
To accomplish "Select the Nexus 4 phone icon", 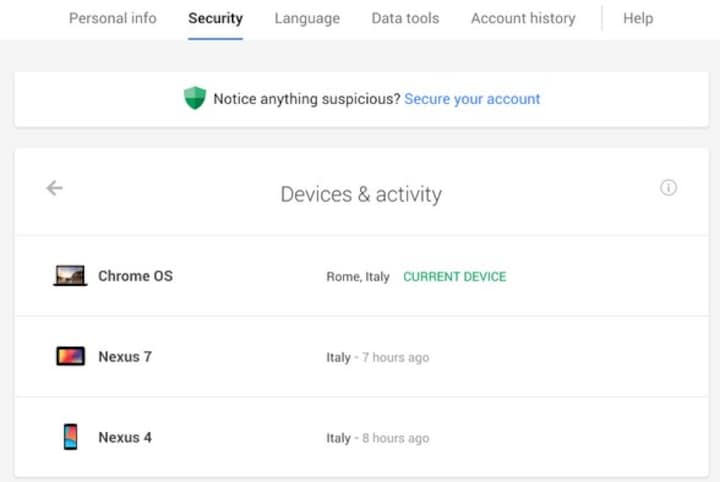I will tap(70, 437).
